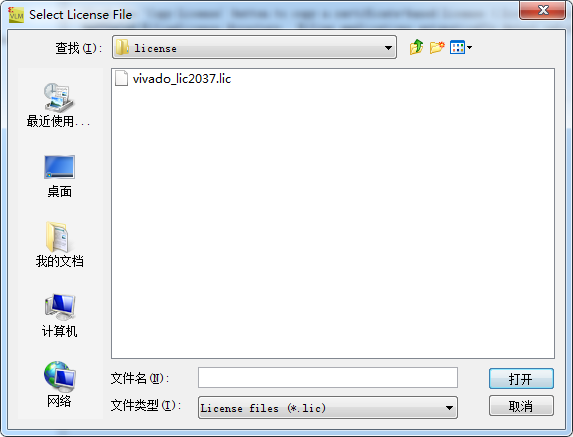Click the 取消 button
Screen dimensions: 573x437
(521, 406)
